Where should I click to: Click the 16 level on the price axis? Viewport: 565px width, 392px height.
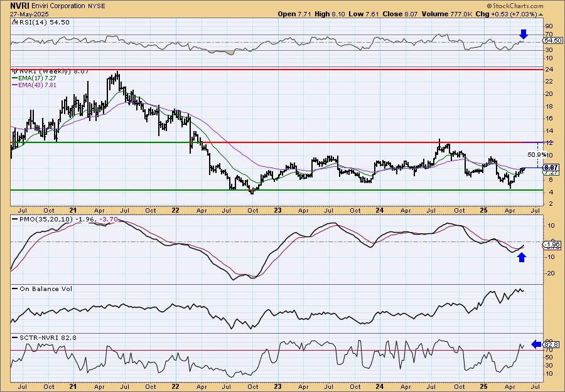549,119
